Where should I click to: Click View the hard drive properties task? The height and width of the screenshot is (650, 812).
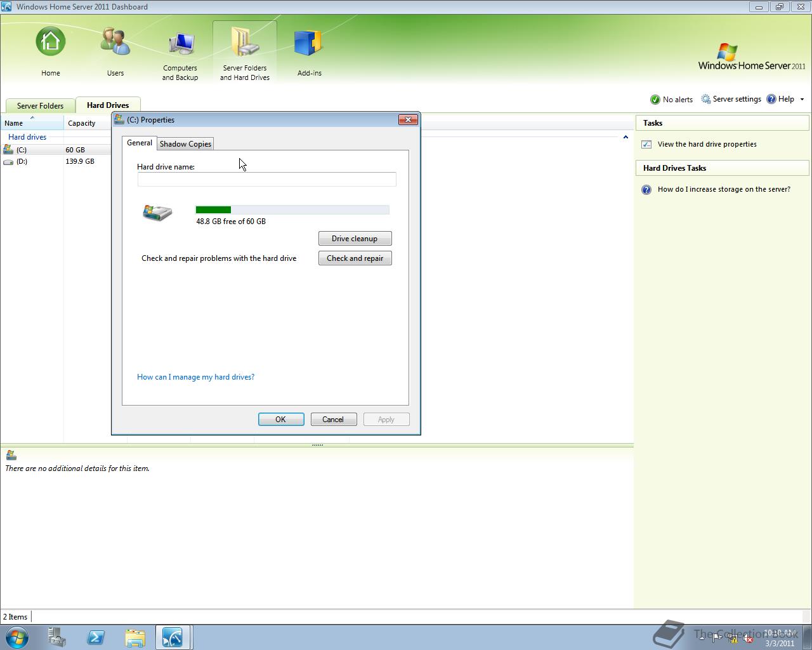tap(707, 144)
